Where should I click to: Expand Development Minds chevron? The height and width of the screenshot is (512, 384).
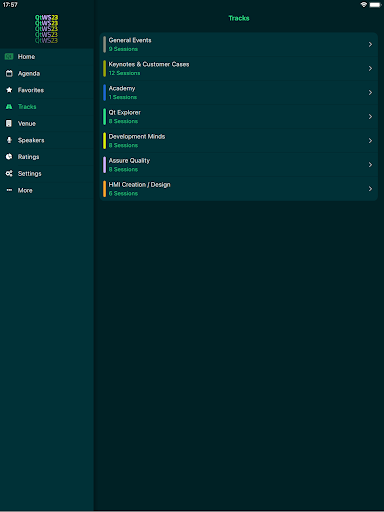coord(370,141)
